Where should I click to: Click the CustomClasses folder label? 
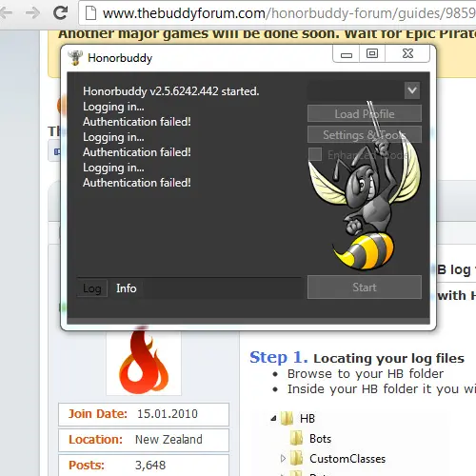pos(347,459)
